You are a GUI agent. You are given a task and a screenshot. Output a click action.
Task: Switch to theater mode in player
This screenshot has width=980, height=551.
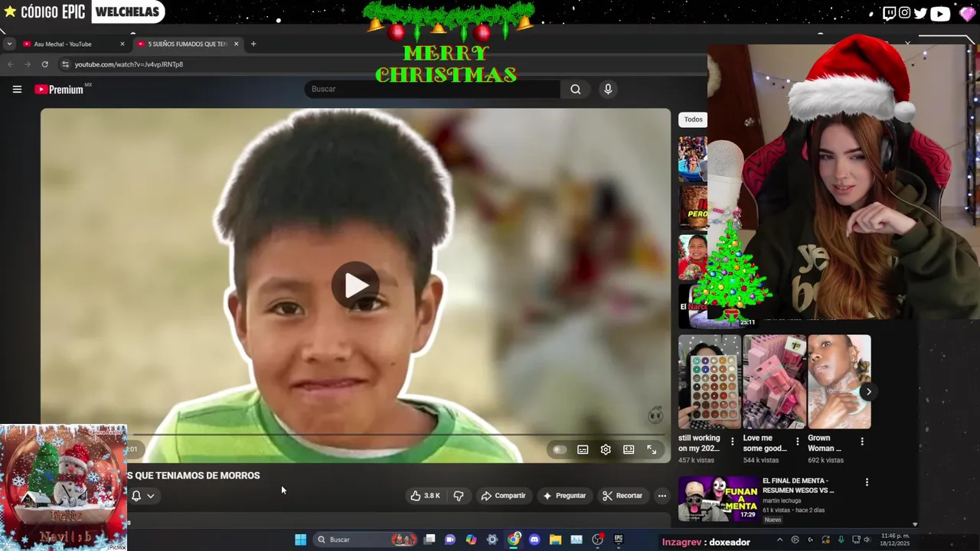click(629, 450)
